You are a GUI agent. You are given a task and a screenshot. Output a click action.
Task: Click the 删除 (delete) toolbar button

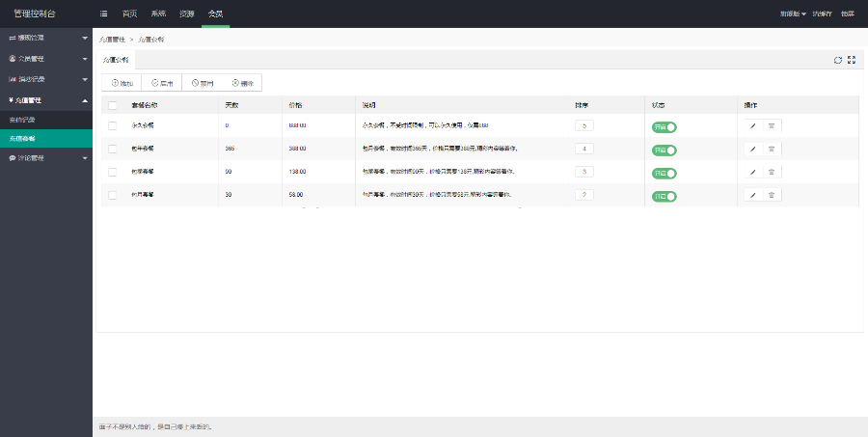point(242,83)
